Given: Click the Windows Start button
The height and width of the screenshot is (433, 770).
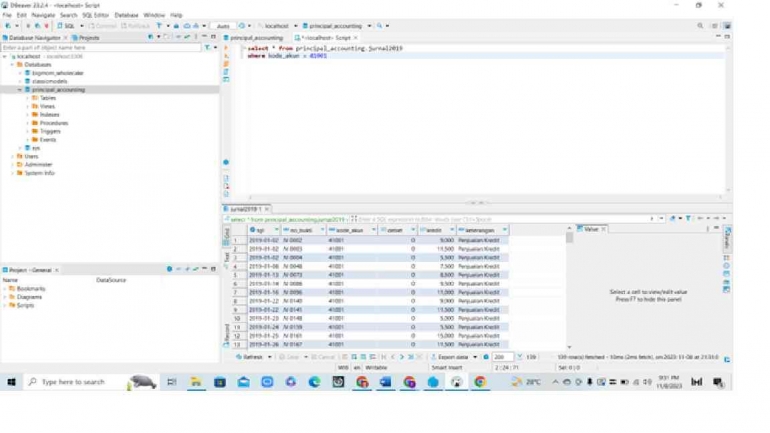Looking at the screenshot, I should coord(11,382).
